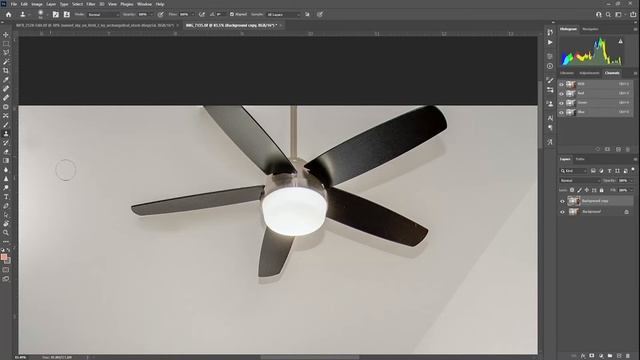Open the layer Kind filter dropdown
The height and width of the screenshot is (360, 640).
click(573, 171)
